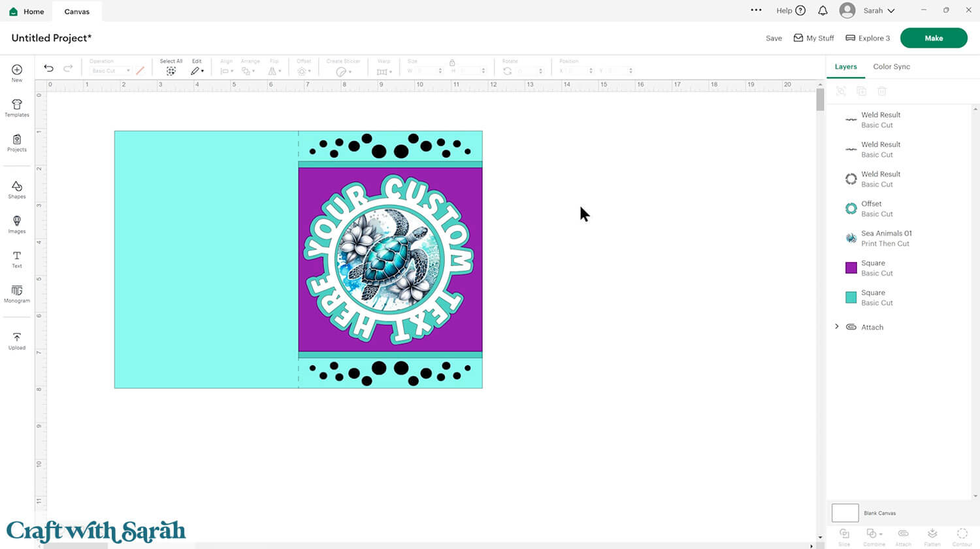Open the Warp dropdown
Viewport: 980px width, 549px height.
384,71
